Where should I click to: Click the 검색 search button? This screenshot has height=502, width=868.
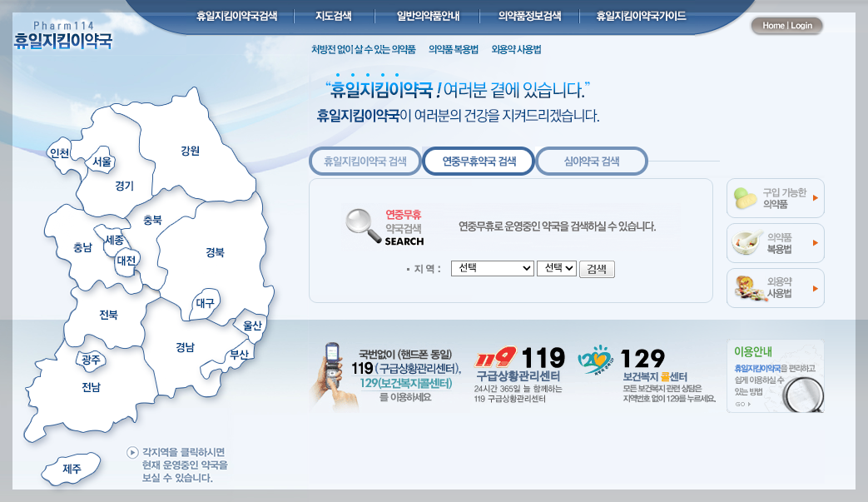point(597,269)
